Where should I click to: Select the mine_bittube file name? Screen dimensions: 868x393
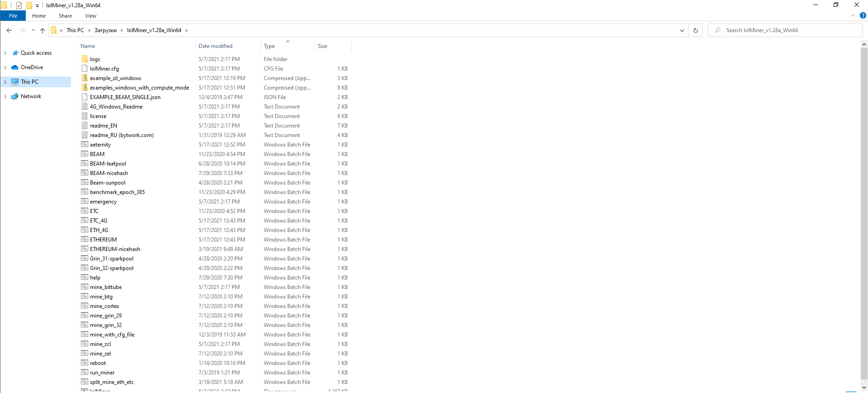coord(106,287)
